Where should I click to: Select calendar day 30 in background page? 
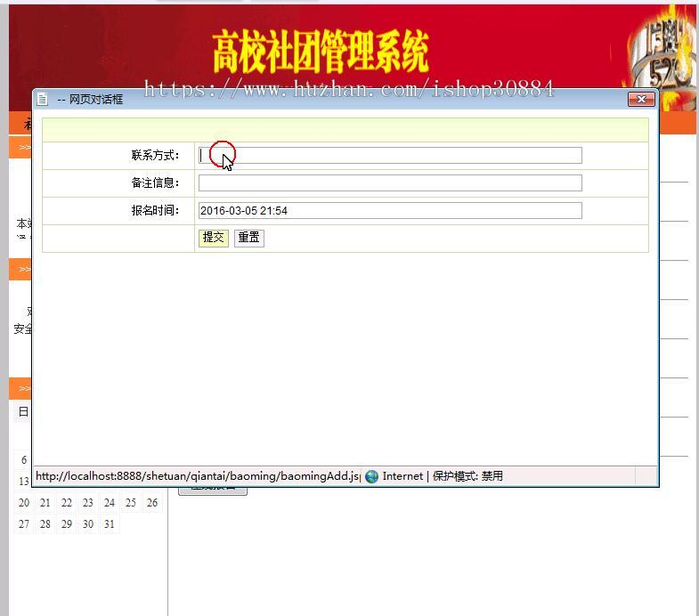[x=88, y=524]
